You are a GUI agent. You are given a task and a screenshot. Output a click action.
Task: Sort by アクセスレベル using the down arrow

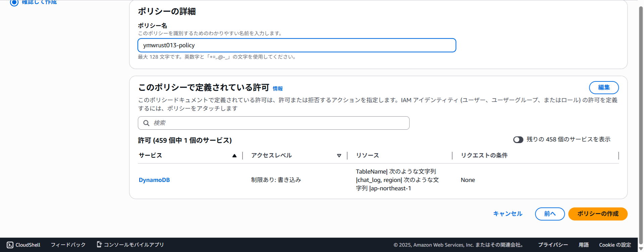point(339,155)
